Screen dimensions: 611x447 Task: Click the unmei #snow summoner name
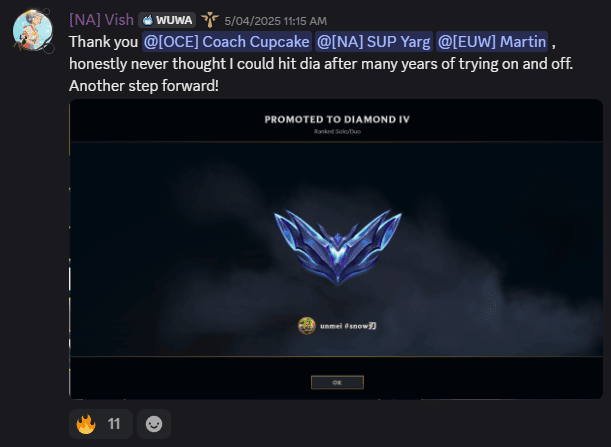[348, 326]
